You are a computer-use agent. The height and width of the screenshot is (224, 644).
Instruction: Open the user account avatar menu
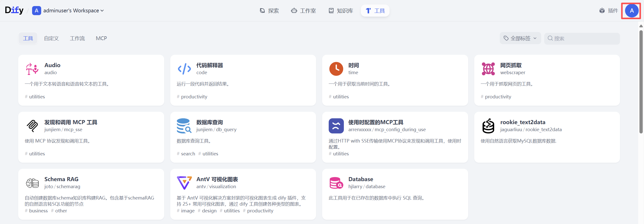(632, 11)
